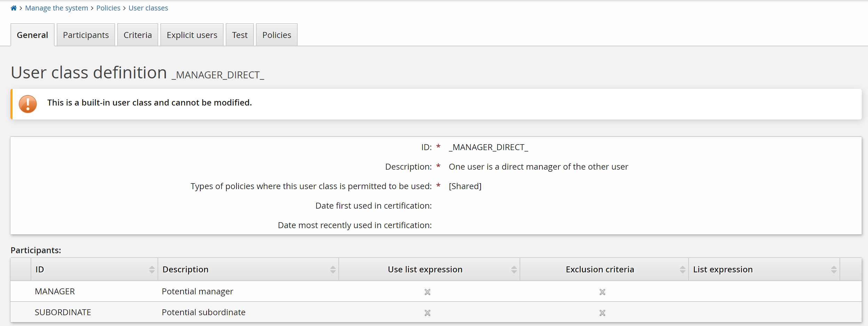Sort by List expression column arrows

click(834, 270)
